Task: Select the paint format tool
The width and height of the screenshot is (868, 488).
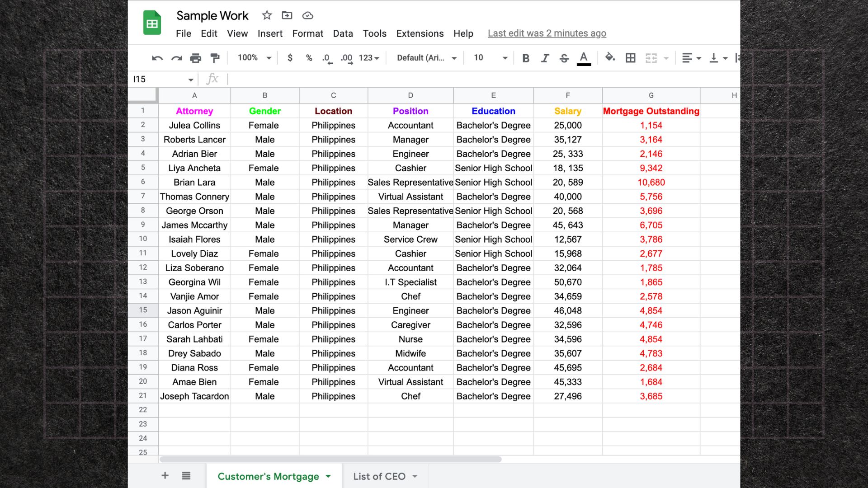Action: 215,58
